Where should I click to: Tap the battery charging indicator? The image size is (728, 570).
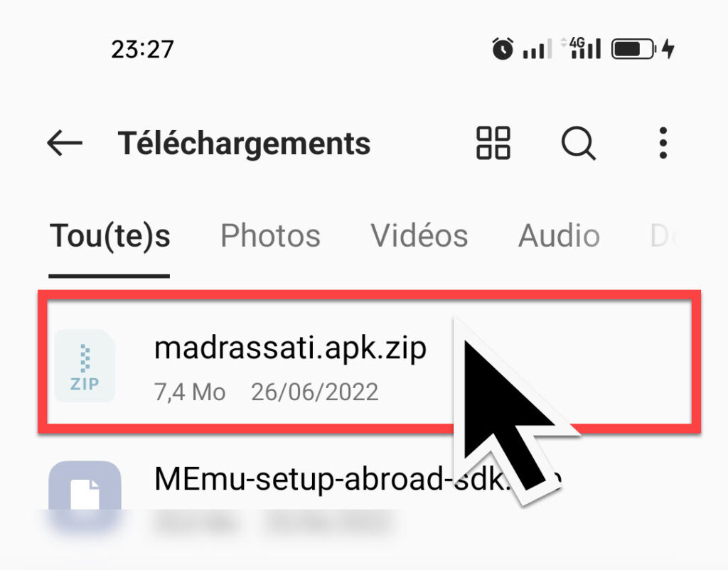point(643,48)
